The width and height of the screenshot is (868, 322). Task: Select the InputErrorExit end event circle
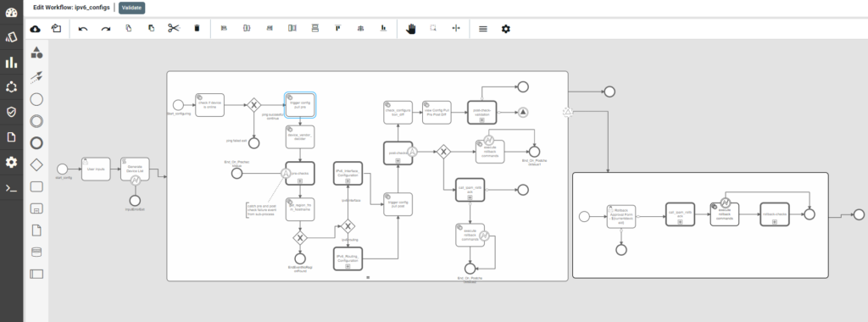pyautogui.click(x=135, y=200)
